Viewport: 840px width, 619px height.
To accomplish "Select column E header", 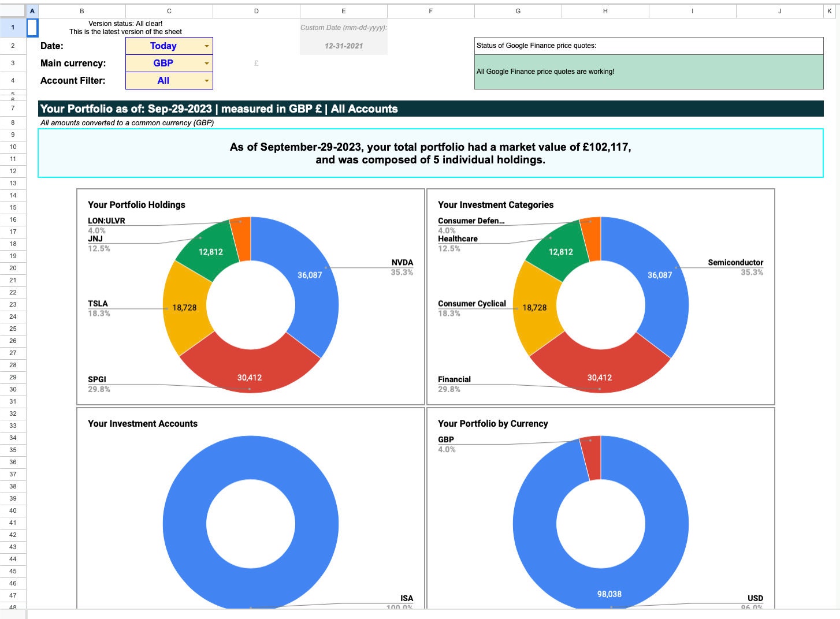I will pos(343,10).
